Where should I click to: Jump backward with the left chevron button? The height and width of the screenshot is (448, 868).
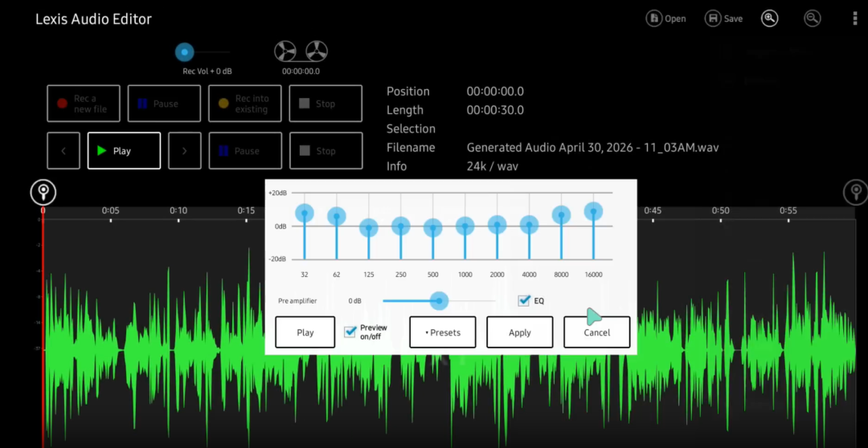pos(63,150)
